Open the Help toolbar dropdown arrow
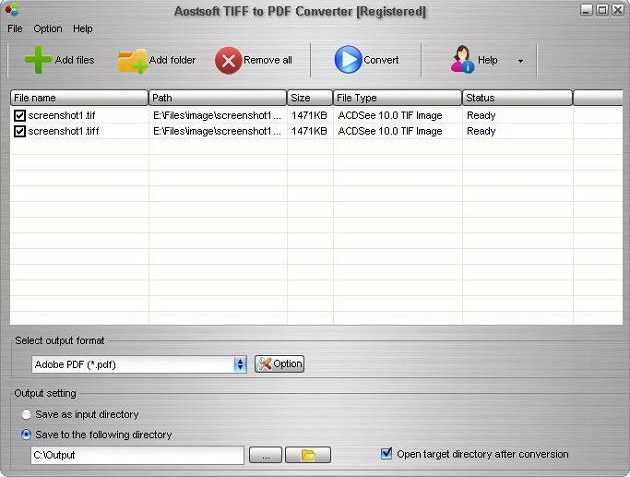 [x=521, y=61]
